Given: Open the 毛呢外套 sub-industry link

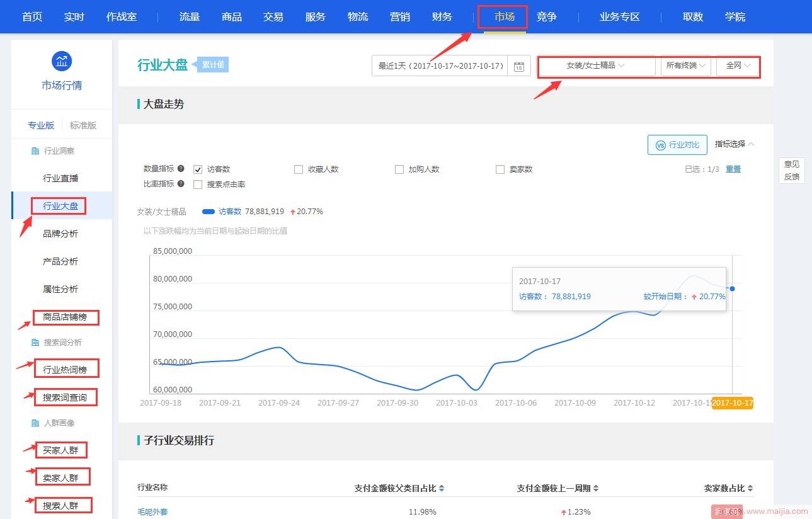Looking at the screenshot, I should click(152, 512).
